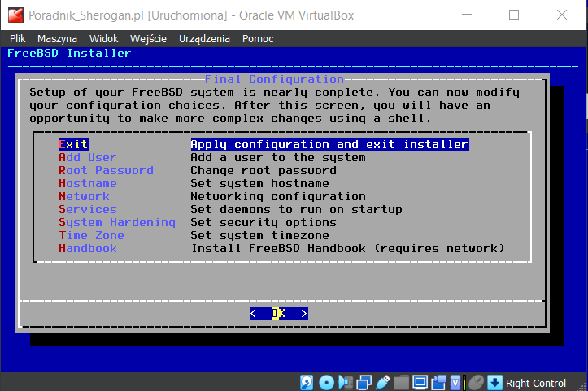Click the optical disc status icon

click(x=326, y=382)
